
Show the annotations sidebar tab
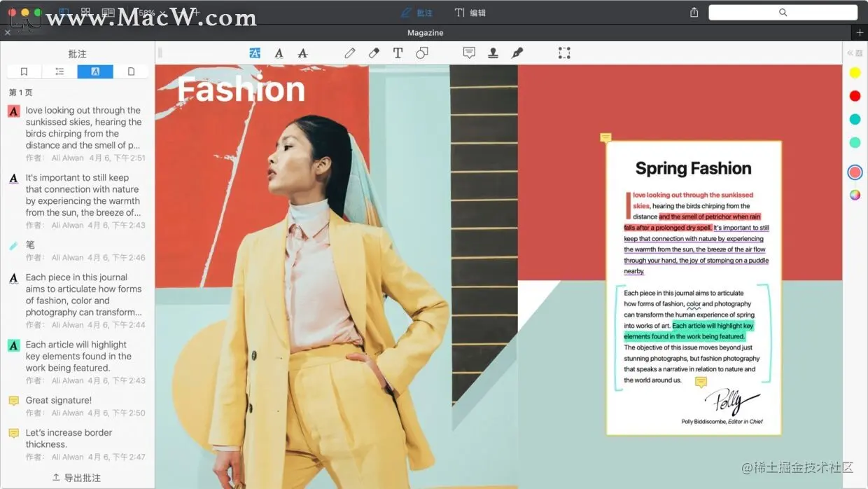[95, 71]
